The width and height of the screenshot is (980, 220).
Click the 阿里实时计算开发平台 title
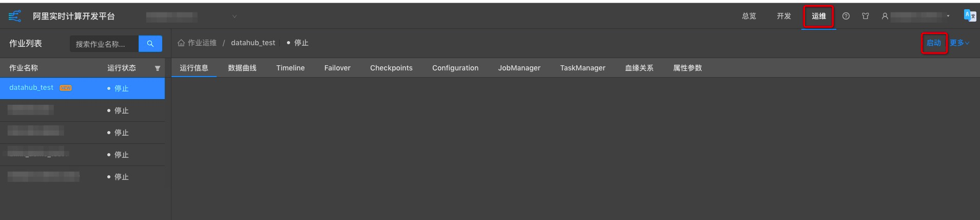click(x=74, y=16)
